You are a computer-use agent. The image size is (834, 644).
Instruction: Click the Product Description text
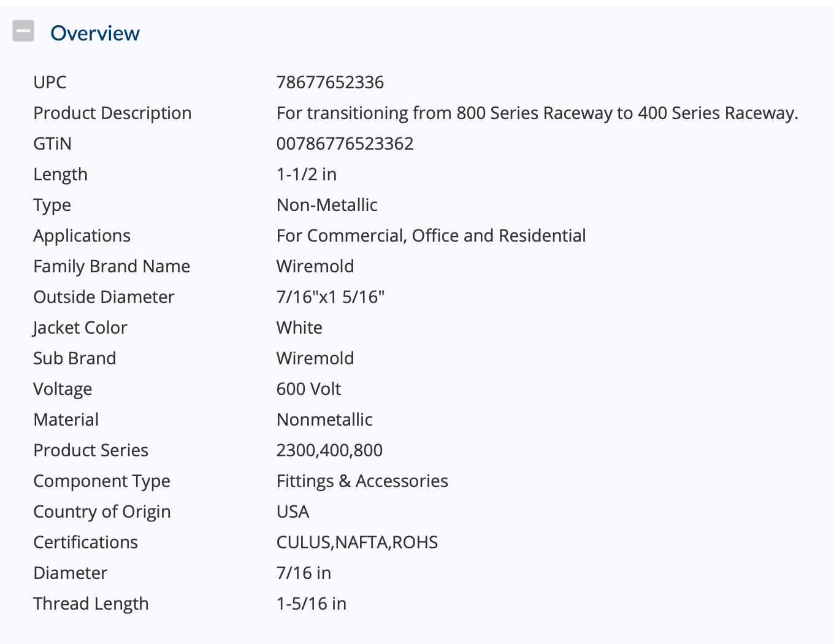pos(537,113)
